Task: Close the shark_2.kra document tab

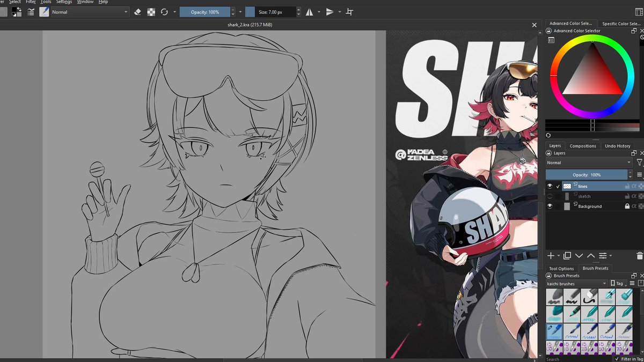Action: coord(534,25)
